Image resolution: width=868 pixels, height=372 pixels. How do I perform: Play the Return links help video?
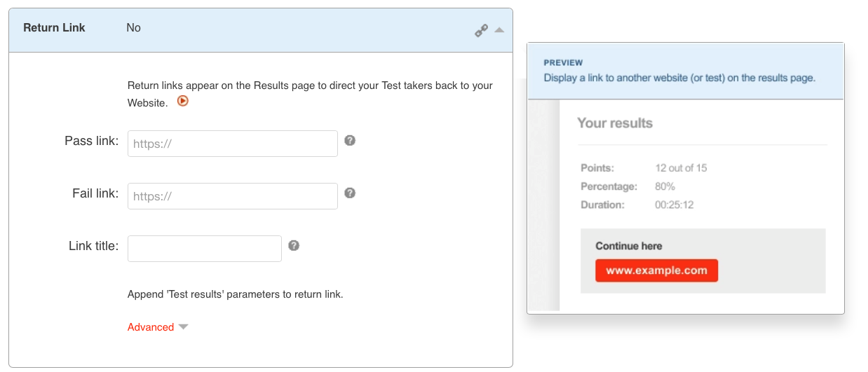coord(183,101)
